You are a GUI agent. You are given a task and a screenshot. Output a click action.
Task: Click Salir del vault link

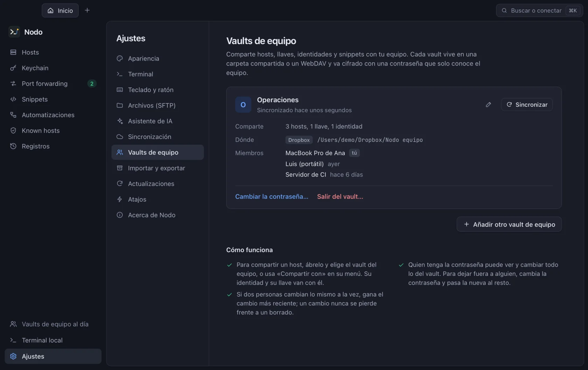(340, 197)
